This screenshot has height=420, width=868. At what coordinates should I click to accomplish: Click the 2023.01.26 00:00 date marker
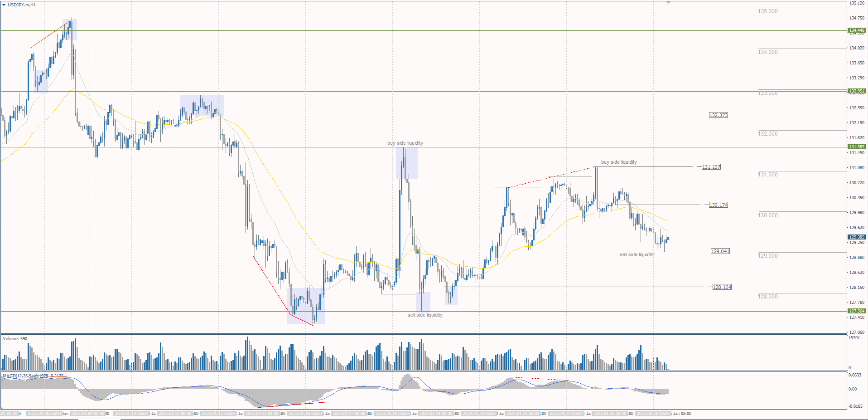point(653,414)
